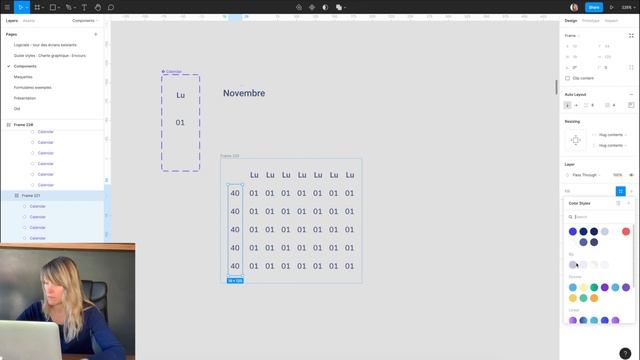Click the Share button
640x360 pixels.
[x=594, y=7]
